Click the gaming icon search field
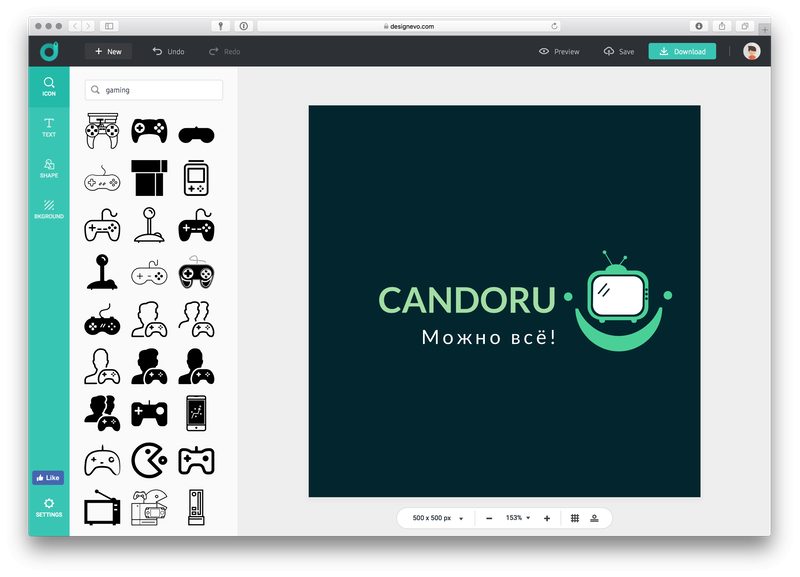The height and width of the screenshot is (577, 800). coord(154,90)
